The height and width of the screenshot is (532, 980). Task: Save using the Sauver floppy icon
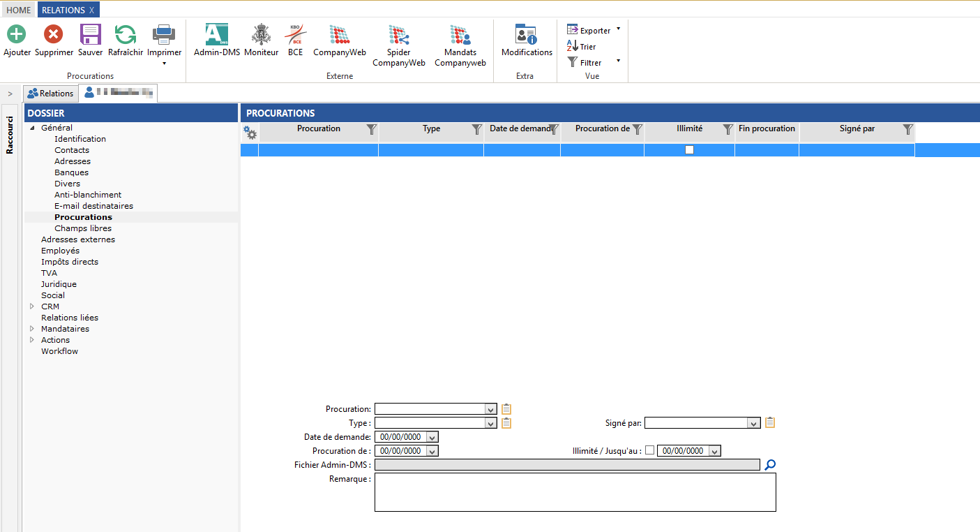pos(91,34)
